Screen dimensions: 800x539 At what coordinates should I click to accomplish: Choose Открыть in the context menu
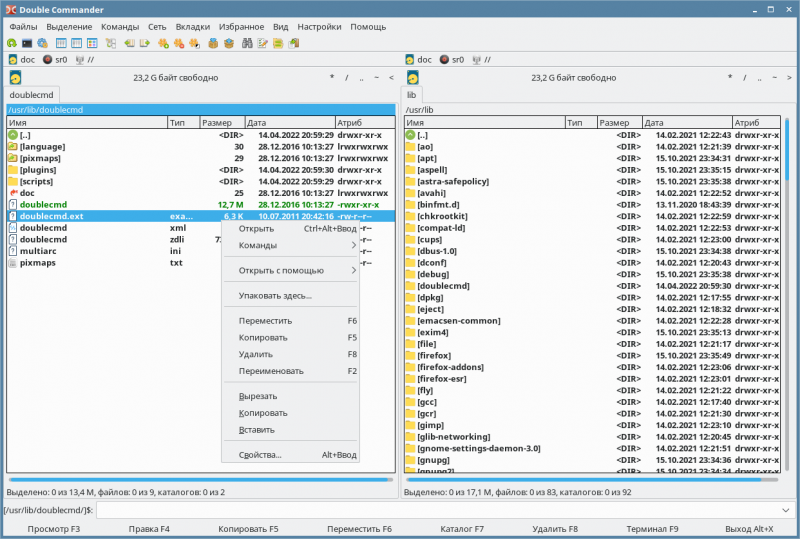click(290, 229)
